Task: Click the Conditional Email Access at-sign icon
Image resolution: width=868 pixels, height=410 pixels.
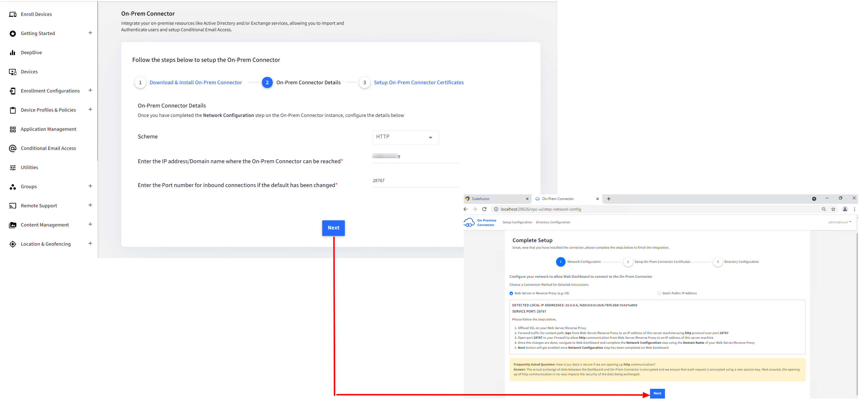Action: [13, 148]
